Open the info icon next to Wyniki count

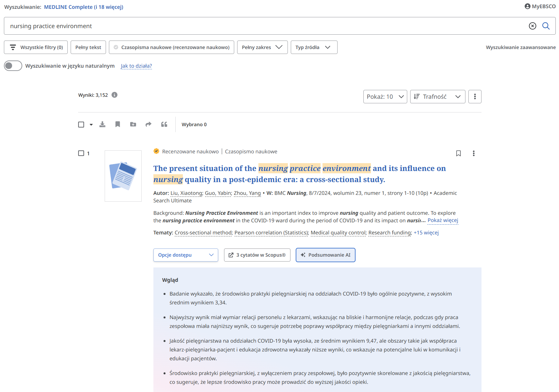click(114, 95)
